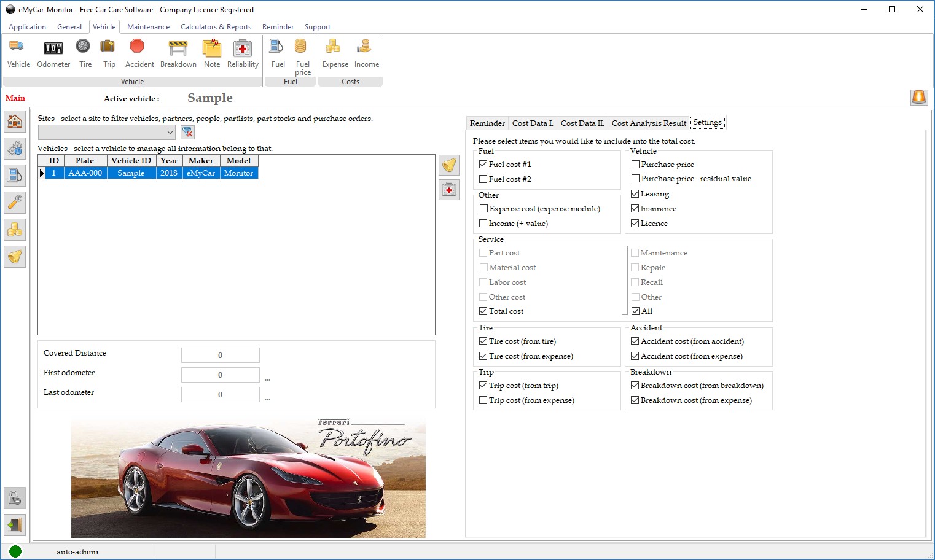Image resolution: width=935 pixels, height=560 pixels.
Task: Enable the Purchase price checkbox
Action: click(635, 164)
